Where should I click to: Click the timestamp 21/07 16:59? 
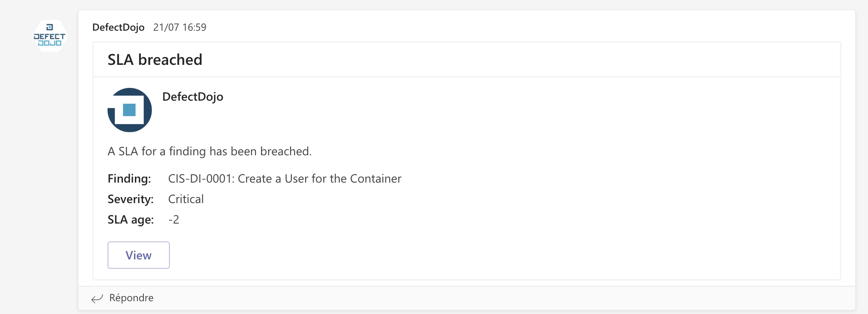(x=180, y=27)
